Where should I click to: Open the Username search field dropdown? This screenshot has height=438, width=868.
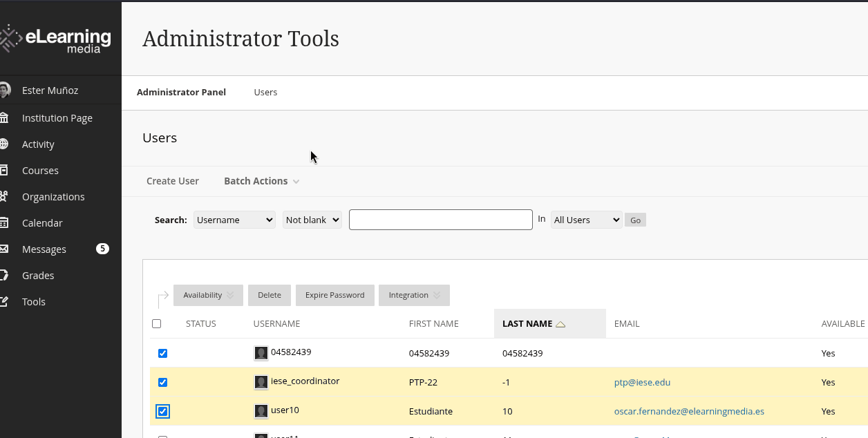coord(234,220)
